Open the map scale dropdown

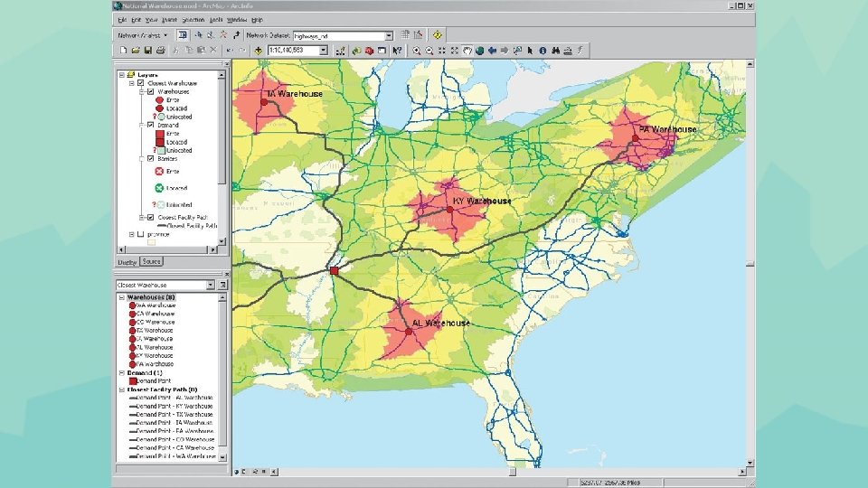[323, 51]
